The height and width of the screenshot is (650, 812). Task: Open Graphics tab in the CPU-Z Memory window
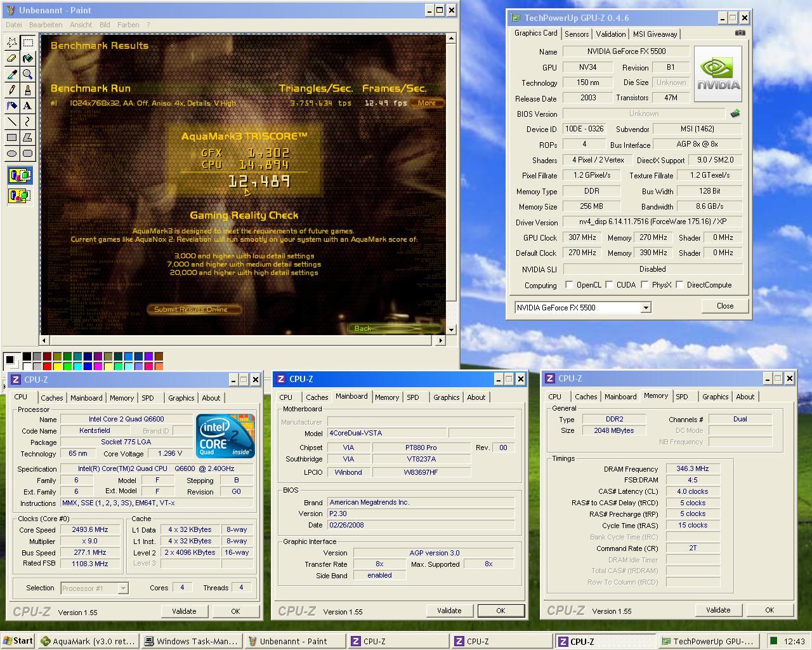715,397
